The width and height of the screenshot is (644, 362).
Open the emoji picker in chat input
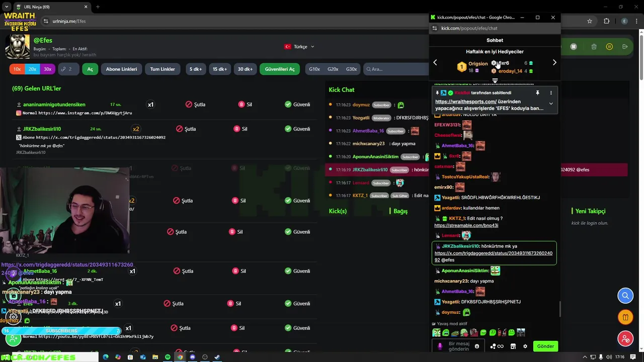477,346
